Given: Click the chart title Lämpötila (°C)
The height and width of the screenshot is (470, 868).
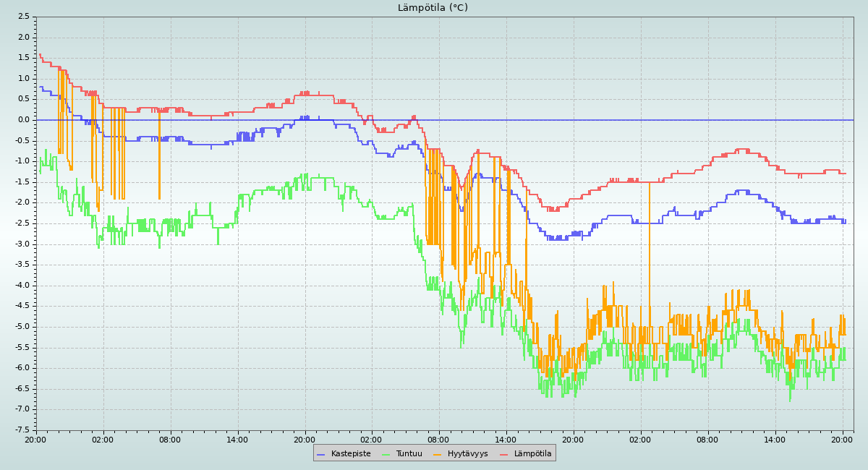Looking at the screenshot, I should tap(433, 8).
